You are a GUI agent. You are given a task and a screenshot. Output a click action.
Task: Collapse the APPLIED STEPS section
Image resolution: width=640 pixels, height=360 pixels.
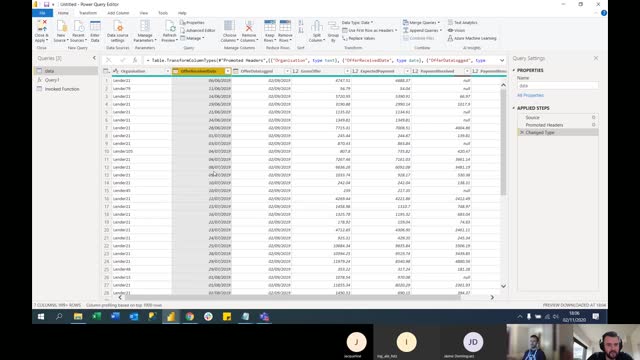click(514, 108)
